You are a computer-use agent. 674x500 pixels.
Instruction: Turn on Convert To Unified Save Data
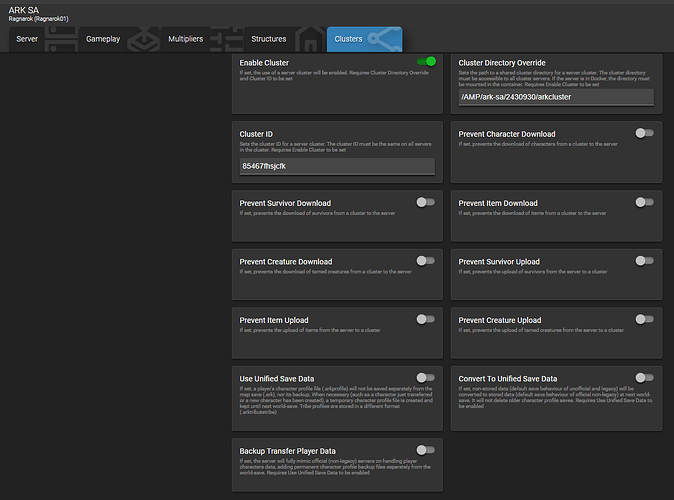(644, 377)
